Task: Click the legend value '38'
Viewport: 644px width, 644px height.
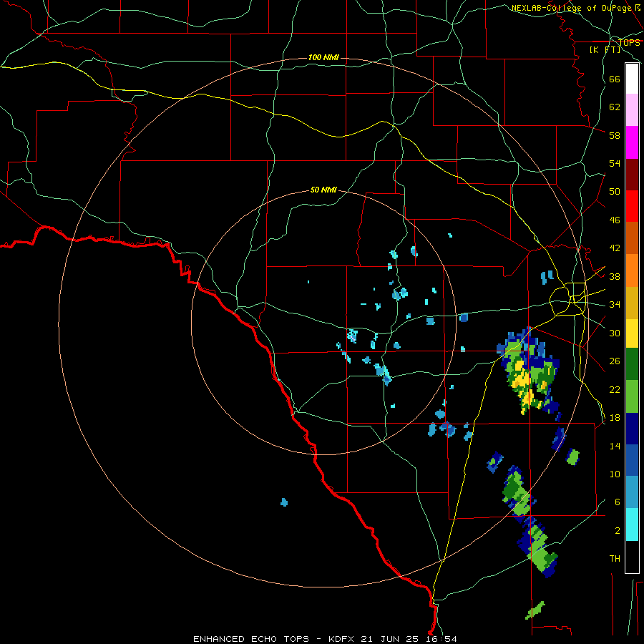Action: [x=615, y=276]
